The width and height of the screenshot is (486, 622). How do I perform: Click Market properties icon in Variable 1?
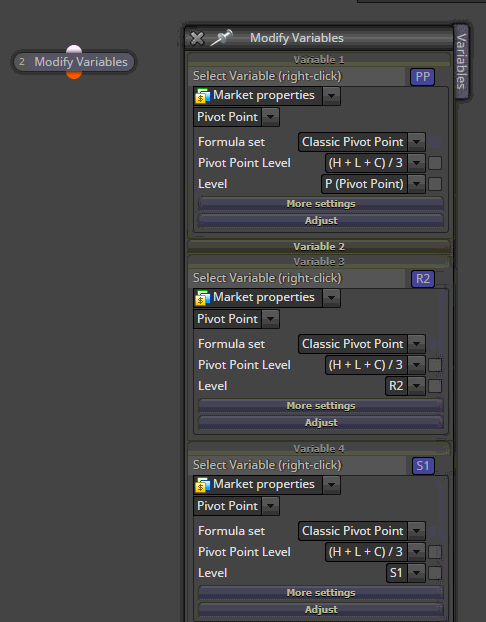click(203, 96)
